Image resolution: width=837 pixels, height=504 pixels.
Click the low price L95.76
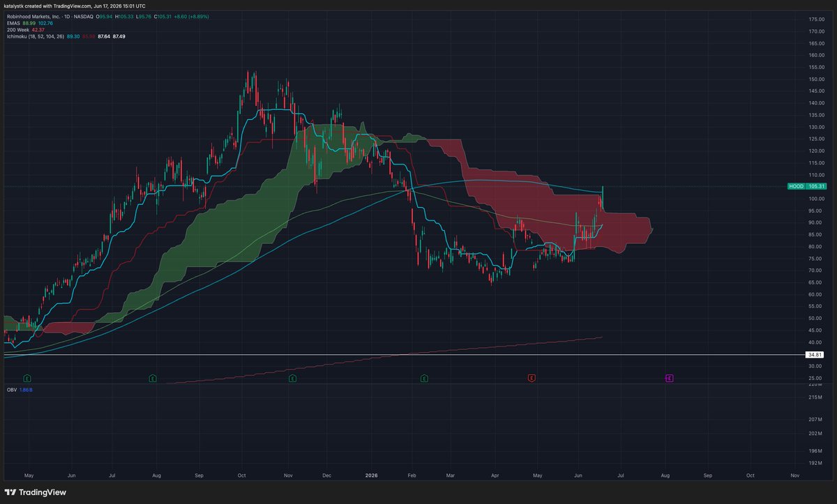click(144, 17)
